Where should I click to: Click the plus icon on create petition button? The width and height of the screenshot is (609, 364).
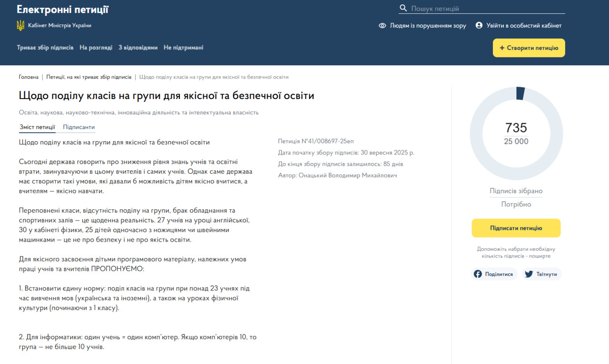click(501, 48)
